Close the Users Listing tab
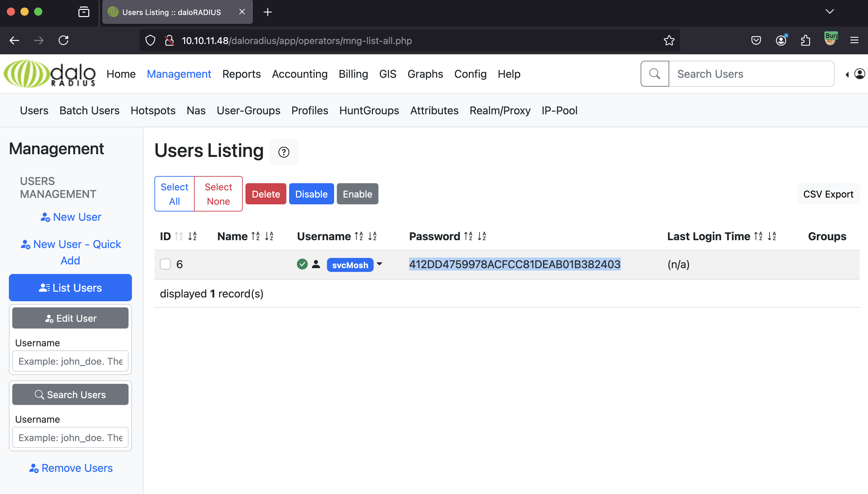The image size is (868, 494). (242, 12)
